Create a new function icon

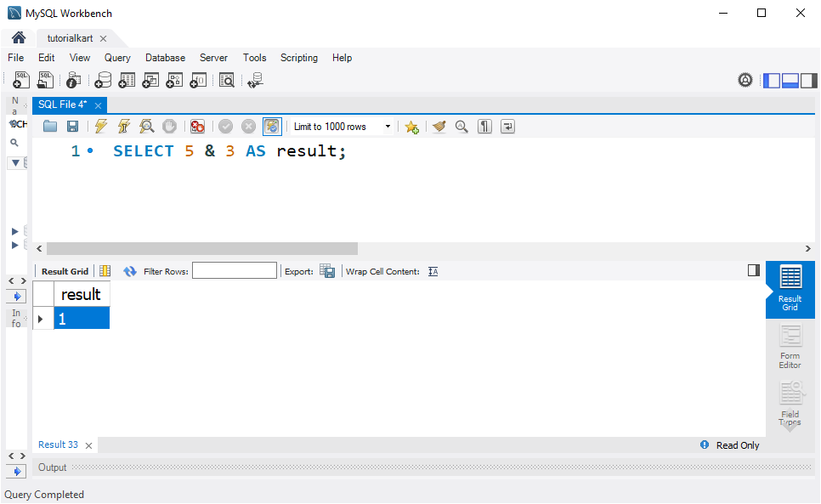(x=198, y=80)
